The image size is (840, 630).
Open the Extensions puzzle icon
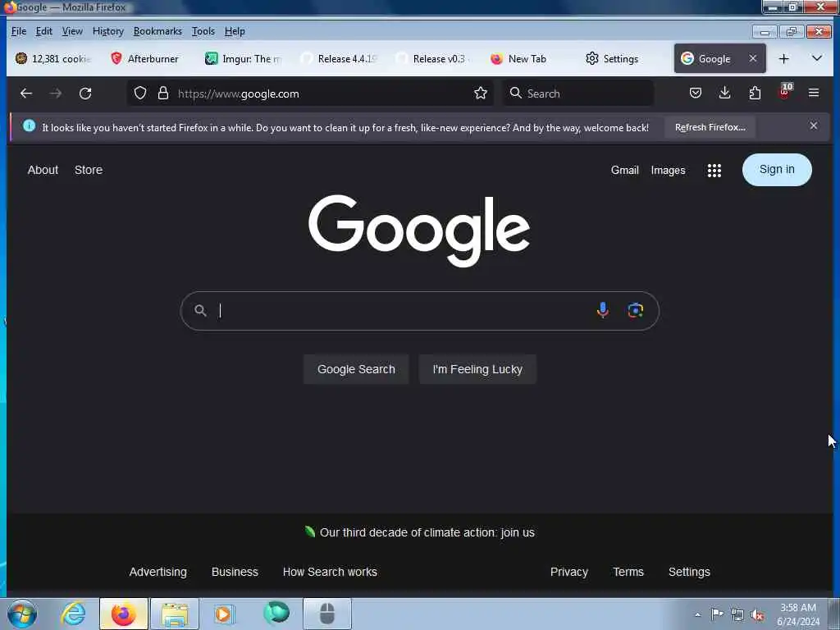[755, 94]
